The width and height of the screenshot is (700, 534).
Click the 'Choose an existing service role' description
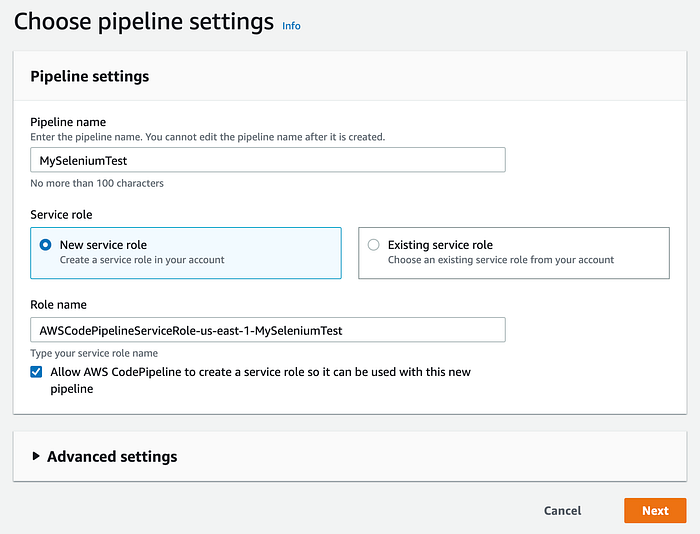coord(500,260)
